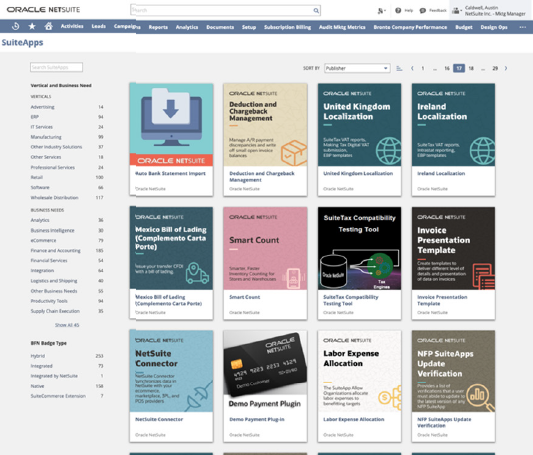Screen dimensions: 533x455
Task: Open United Kingdom Localization card image
Action: (359, 125)
